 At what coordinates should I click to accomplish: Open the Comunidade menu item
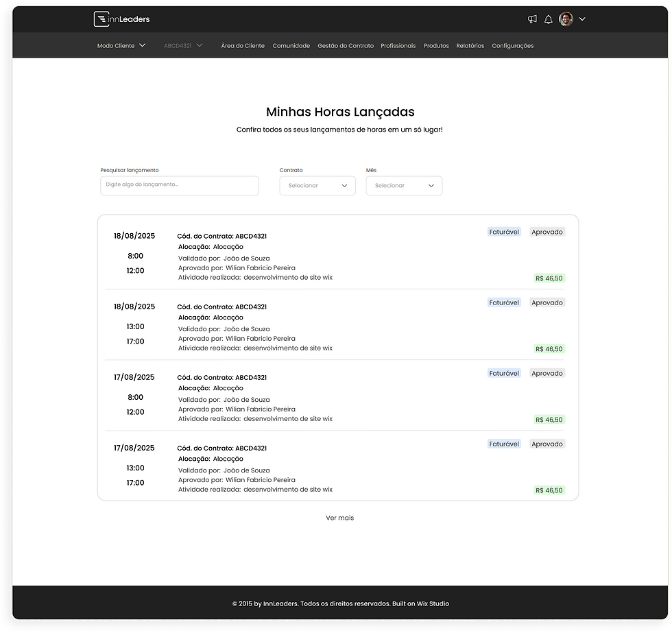pos(291,46)
